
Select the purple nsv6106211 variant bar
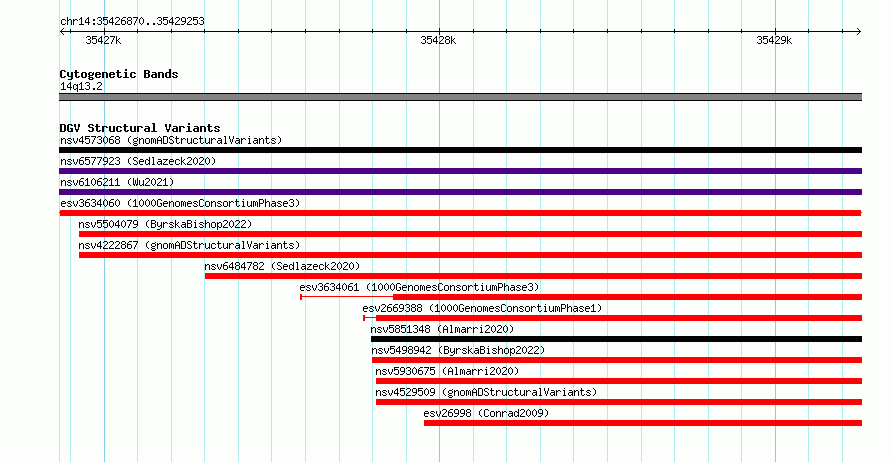tap(460, 192)
